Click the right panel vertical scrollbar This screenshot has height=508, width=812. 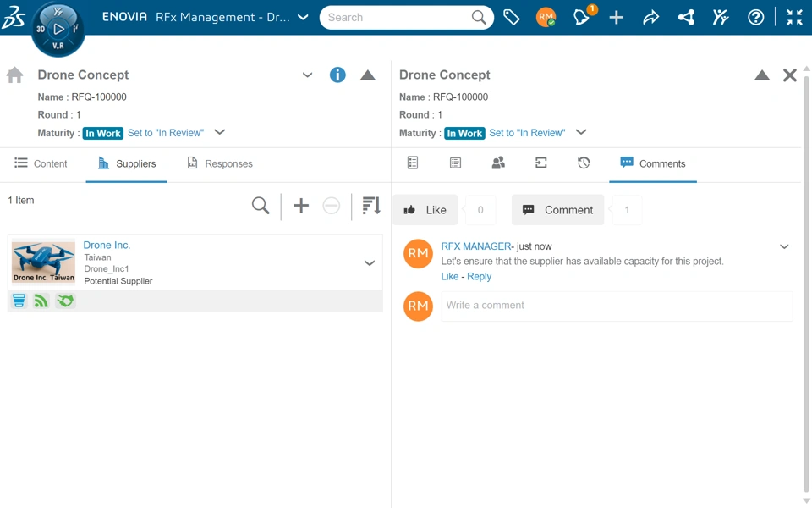tap(806, 283)
